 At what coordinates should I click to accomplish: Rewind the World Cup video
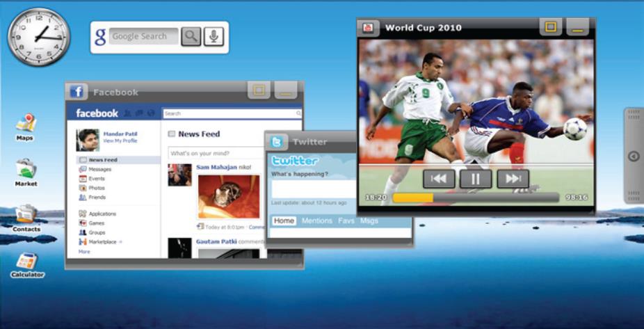point(439,179)
